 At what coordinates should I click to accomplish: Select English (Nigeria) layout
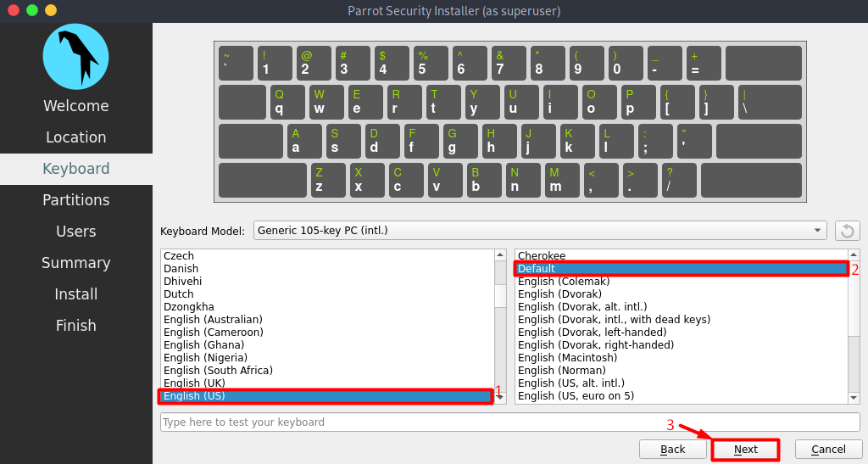coord(328,358)
